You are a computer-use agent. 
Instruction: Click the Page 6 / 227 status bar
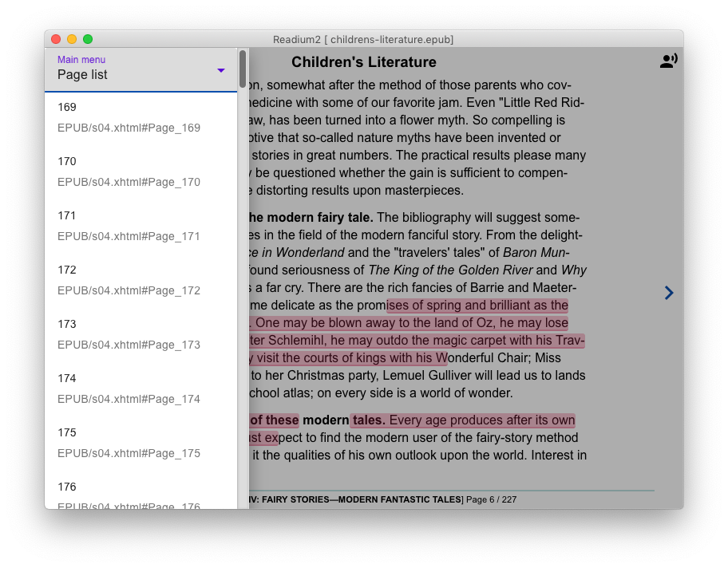coord(490,499)
